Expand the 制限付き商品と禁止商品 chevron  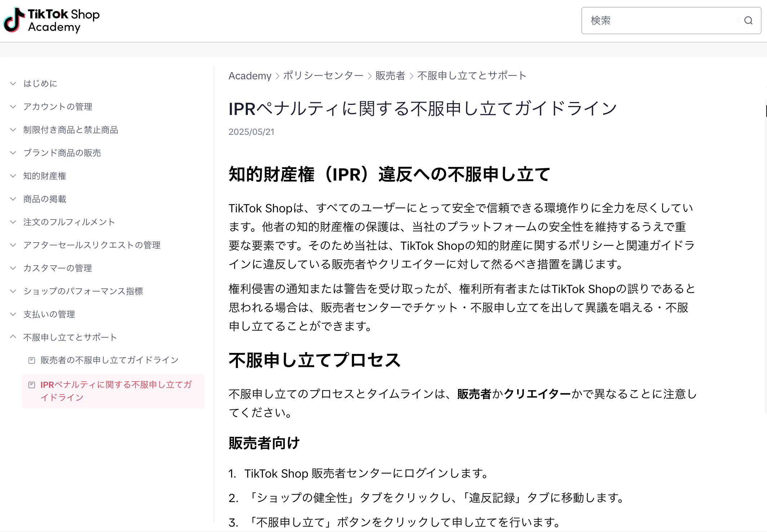[13, 129]
